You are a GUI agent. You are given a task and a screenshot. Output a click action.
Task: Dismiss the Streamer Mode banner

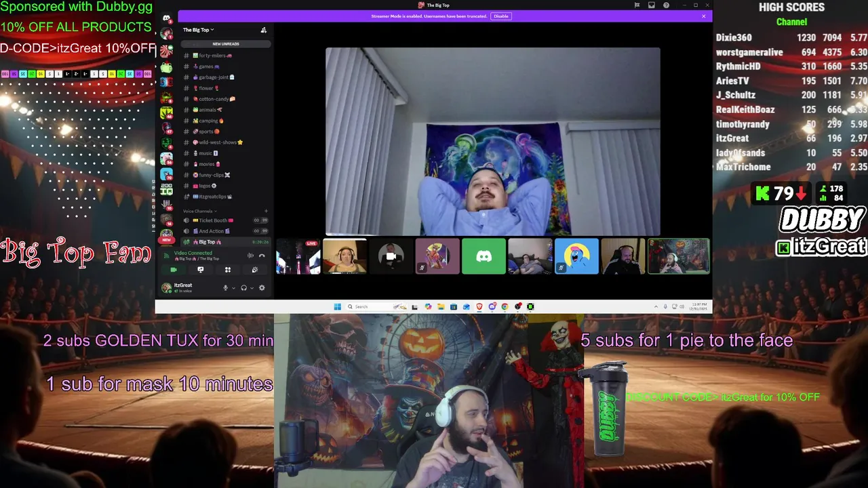coord(704,16)
